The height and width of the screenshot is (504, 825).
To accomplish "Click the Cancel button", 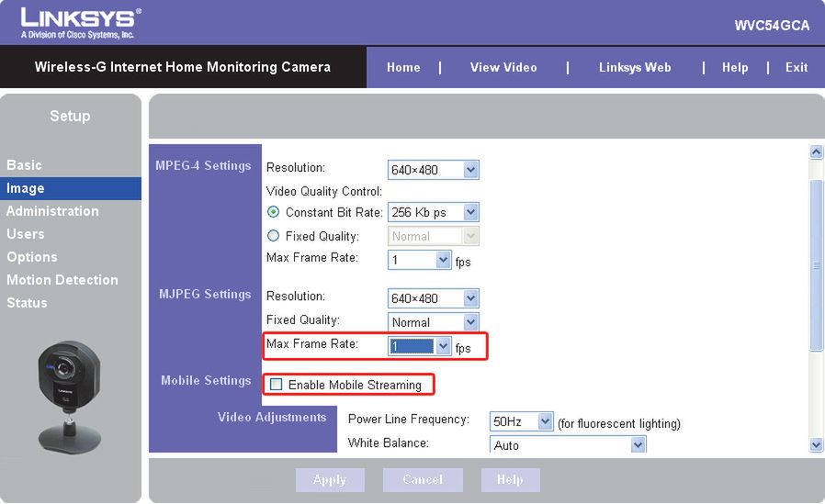I will tap(423, 480).
